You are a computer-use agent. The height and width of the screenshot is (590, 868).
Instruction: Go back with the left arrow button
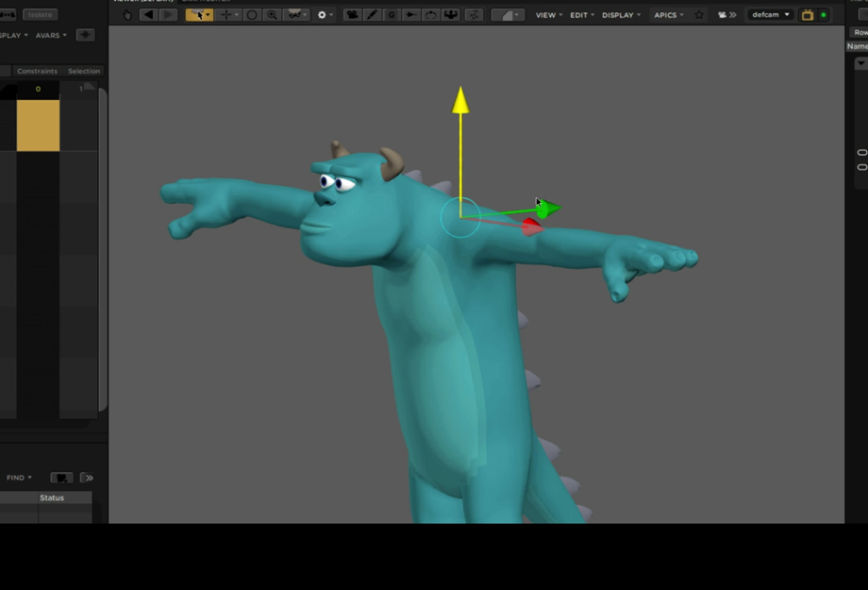[148, 15]
